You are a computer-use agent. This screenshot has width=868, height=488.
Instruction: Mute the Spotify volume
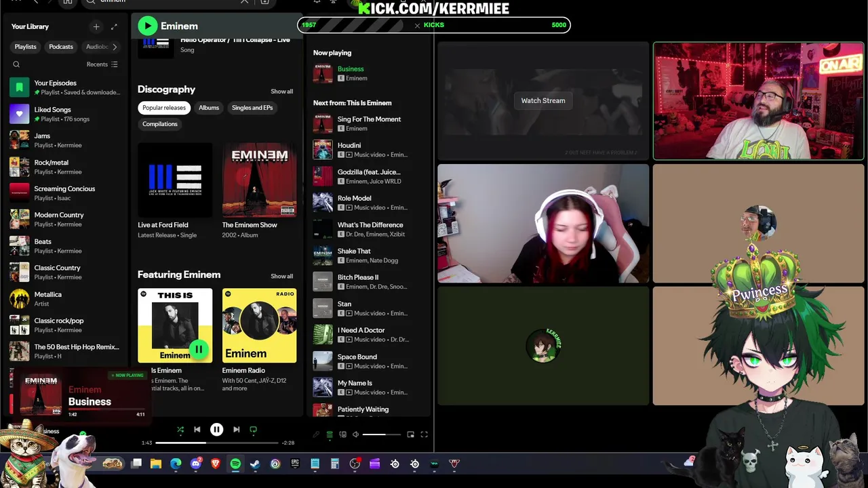tap(355, 434)
